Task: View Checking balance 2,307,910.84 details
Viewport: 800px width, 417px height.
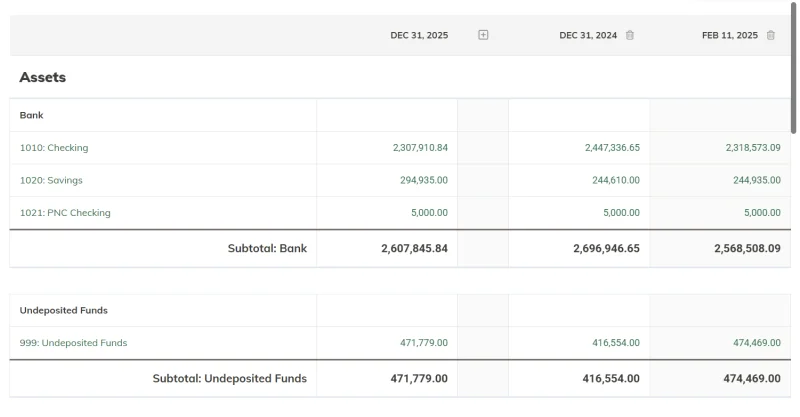Action: pos(420,148)
